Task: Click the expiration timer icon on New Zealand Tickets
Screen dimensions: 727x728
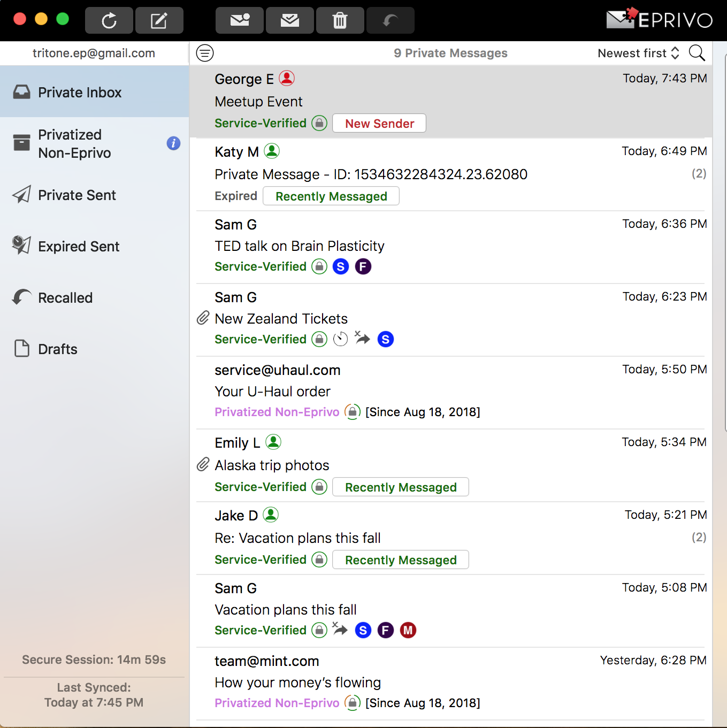Action: coord(340,339)
